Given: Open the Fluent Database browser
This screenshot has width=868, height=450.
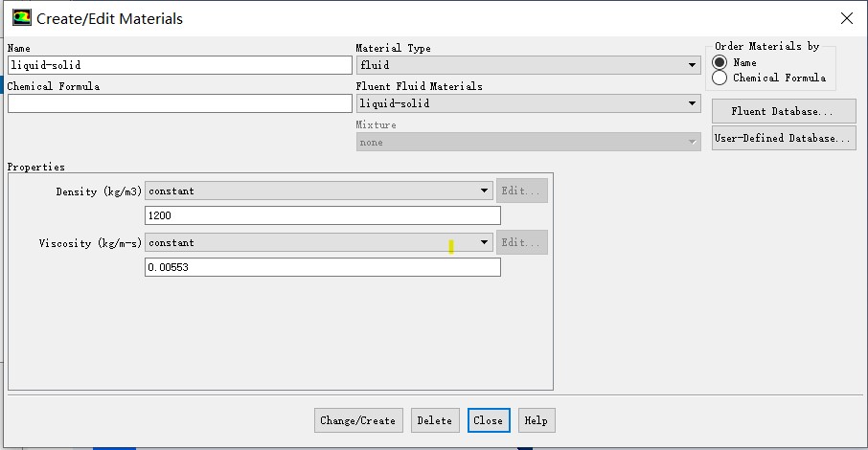Looking at the screenshot, I should [783, 111].
